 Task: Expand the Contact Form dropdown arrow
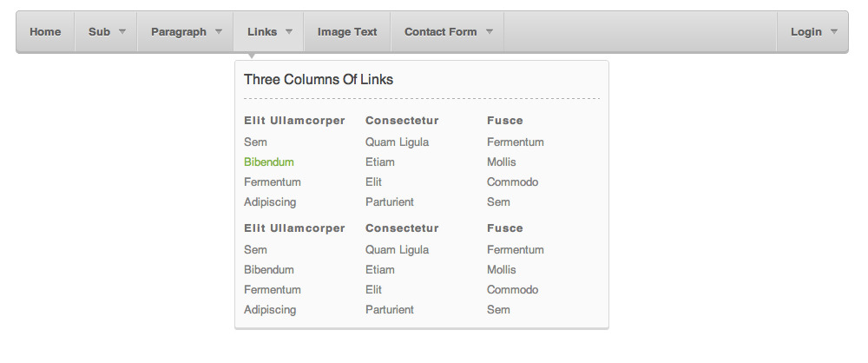490,31
